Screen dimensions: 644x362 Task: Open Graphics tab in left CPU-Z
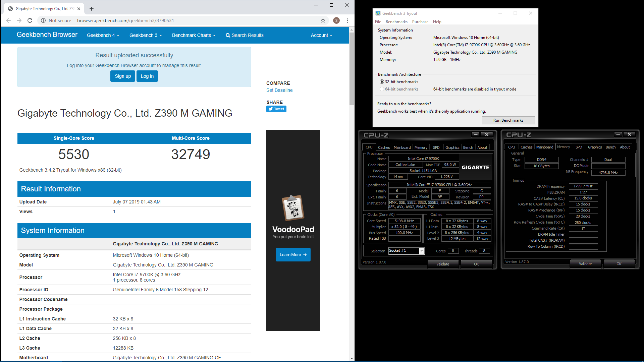452,147
